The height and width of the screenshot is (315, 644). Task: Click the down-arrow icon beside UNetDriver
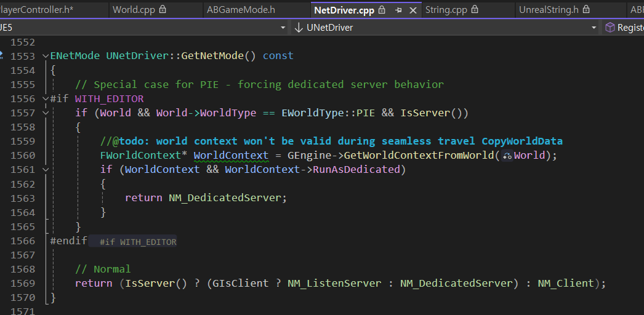(298, 28)
